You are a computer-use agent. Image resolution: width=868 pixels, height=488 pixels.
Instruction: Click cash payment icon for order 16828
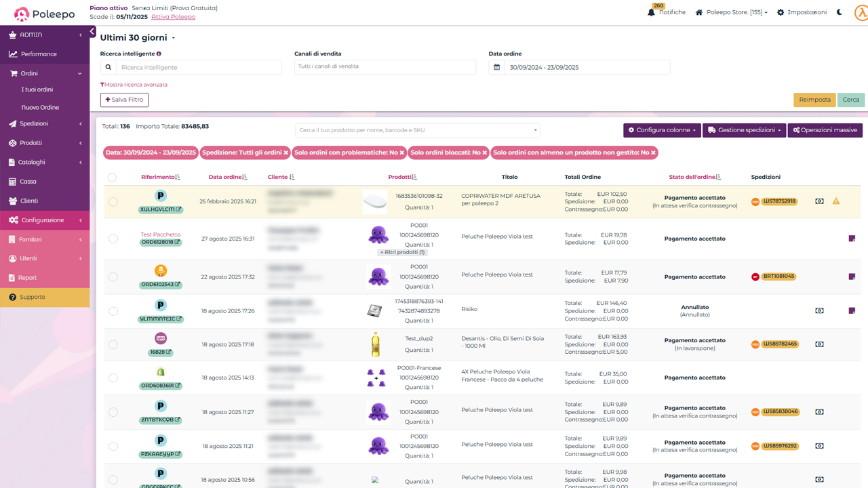pyautogui.click(x=819, y=344)
